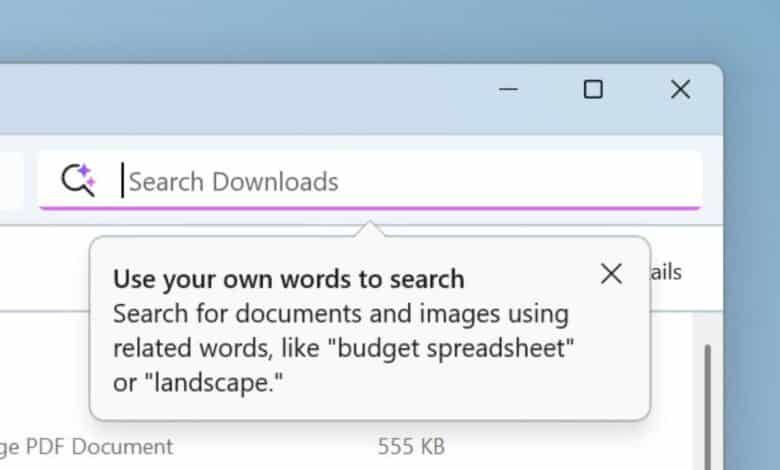Click the scrollbar track above the thumb

click(x=709, y=328)
